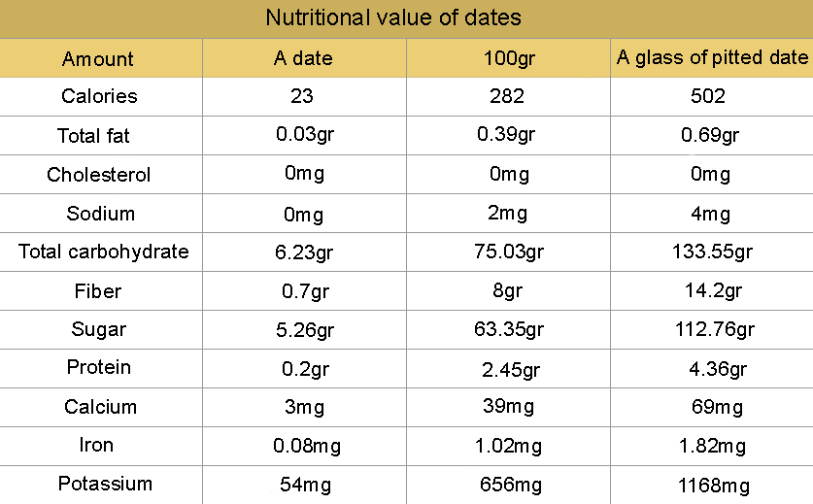813x504 pixels.
Task: Select the 'A date' column header
Action: 303,57
